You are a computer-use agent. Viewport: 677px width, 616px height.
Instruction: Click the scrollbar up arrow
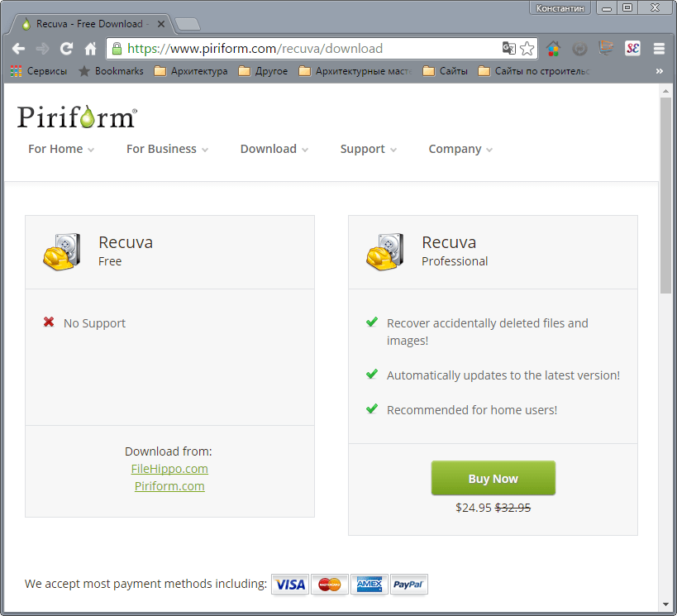[x=665, y=91]
